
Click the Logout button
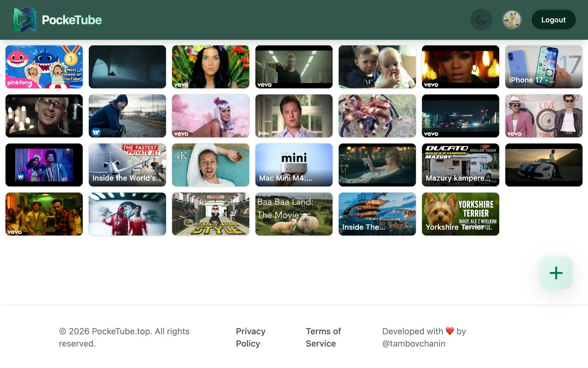(553, 19)
